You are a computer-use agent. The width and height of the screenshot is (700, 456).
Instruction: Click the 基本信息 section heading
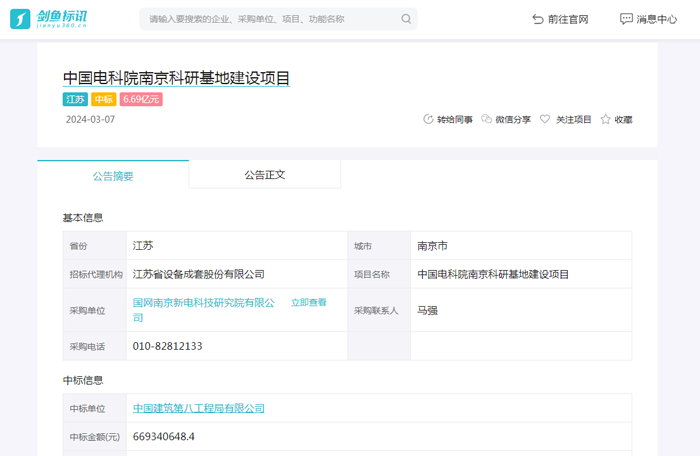pyautogui.click(x=83, y=218)
